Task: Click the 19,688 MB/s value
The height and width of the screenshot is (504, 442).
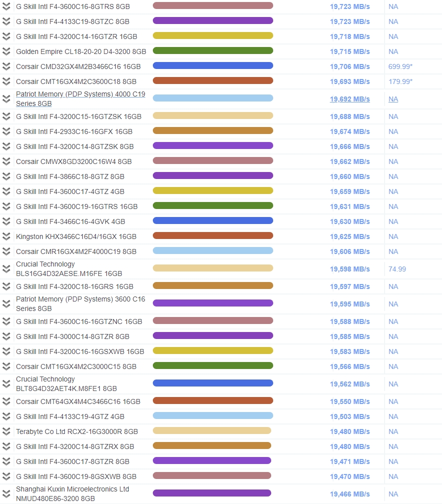Action: coord(350,116)
